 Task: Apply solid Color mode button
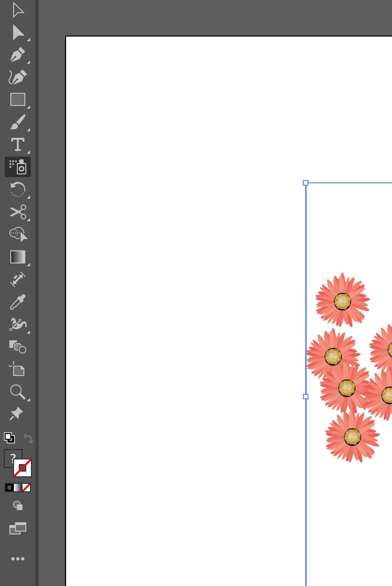point(9,488)
